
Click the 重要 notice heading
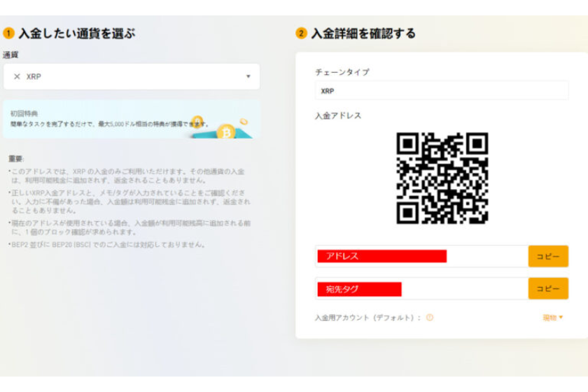[x=16, y=159]
